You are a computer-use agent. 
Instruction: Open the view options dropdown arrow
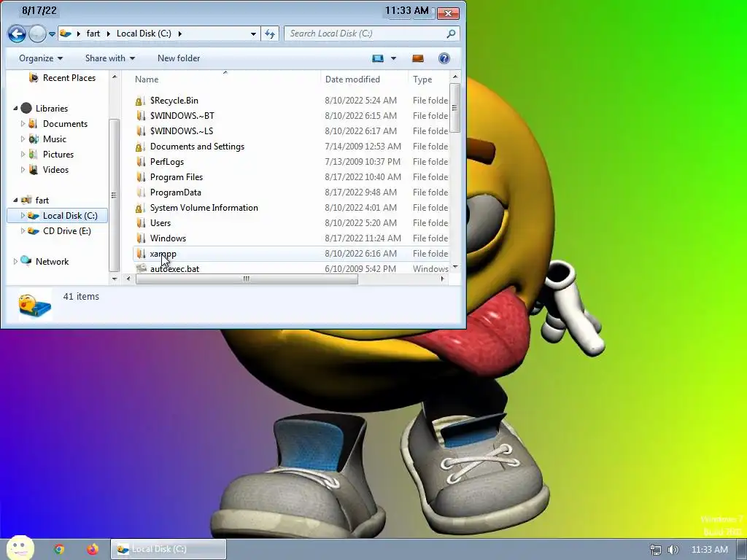[x=393, y=58]
